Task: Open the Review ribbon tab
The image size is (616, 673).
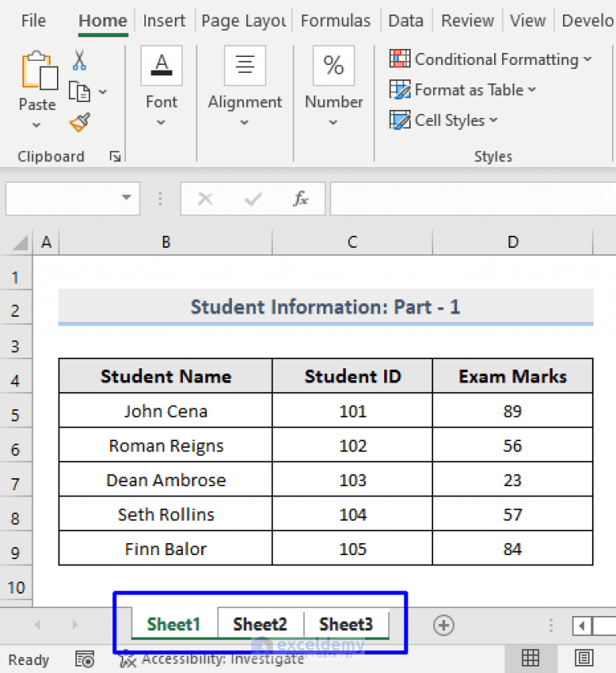Action: (467, 20)
